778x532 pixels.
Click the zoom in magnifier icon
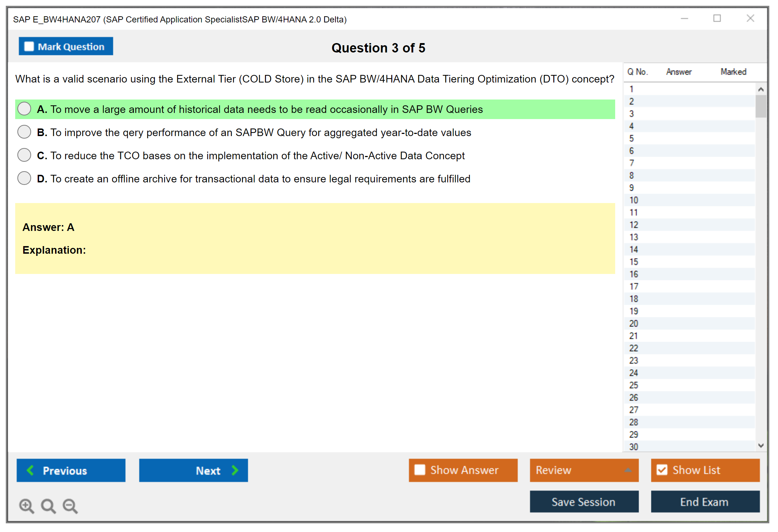coord(26,506)
